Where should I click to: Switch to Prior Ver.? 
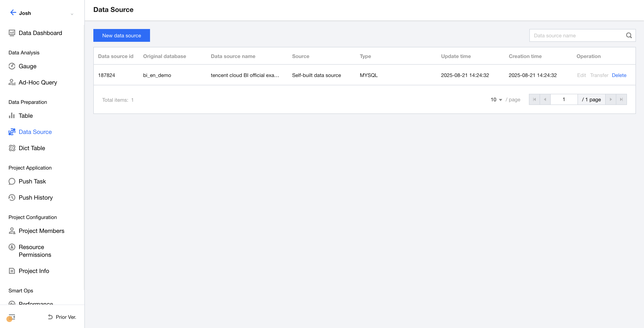62,317
